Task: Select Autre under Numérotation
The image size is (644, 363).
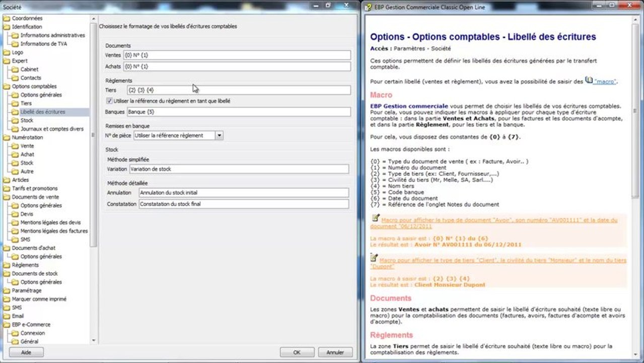Action: 27,171
